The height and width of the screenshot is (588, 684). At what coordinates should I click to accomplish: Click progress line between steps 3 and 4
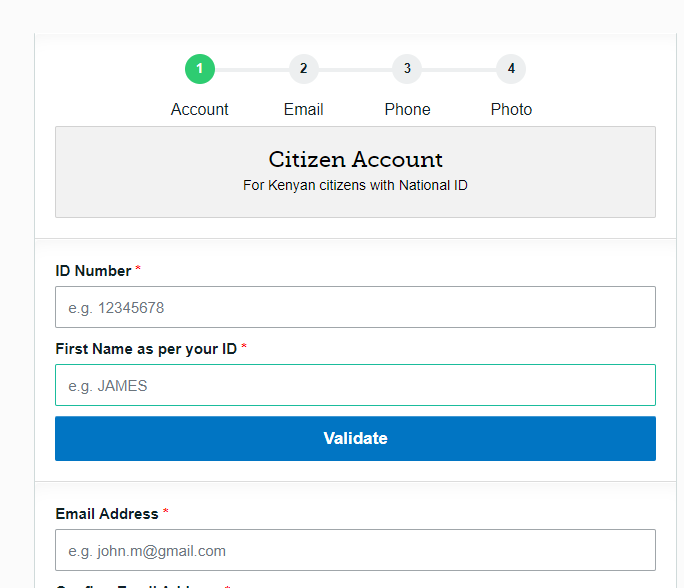[x=459, y=70]
